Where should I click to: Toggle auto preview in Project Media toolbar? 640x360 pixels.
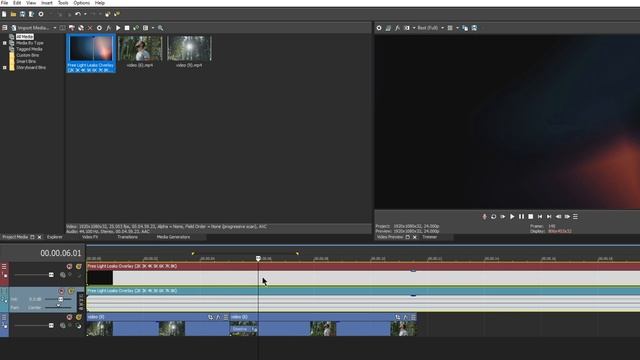click(x=136, y=28)
